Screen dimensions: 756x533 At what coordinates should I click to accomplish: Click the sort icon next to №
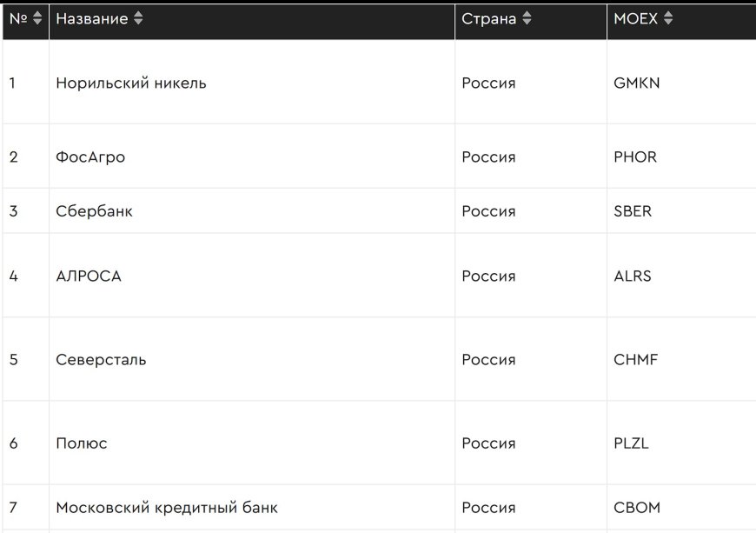click(x=37, y=18)
